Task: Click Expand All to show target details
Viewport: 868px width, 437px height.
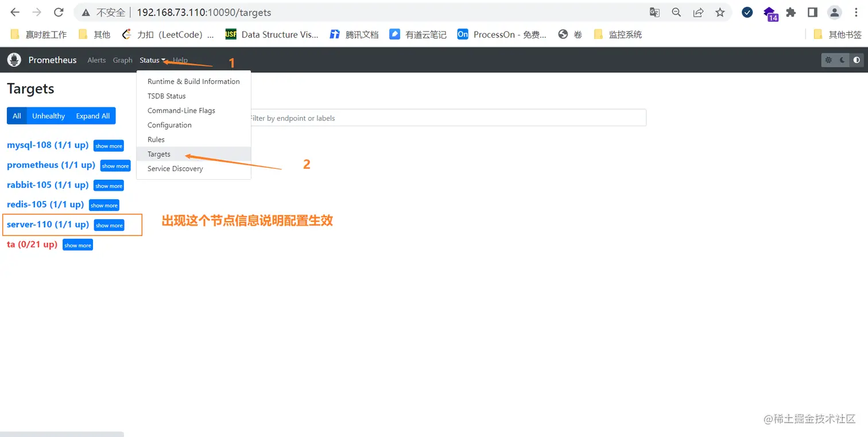Action: (92, 115)
